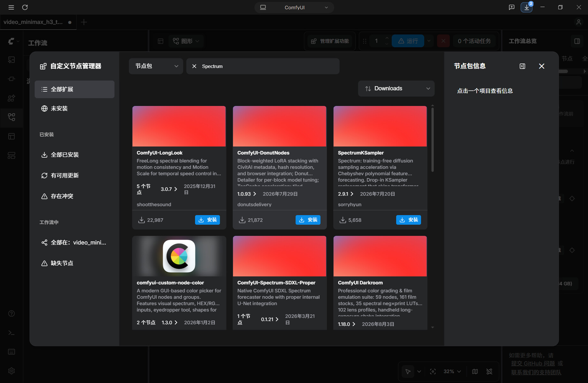Open the user account icon

(578, 22)
